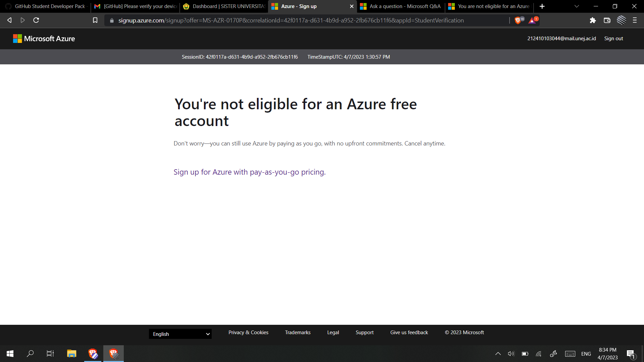The height and width of the screenshot is (362, 644).
Task: Open the Brave Rewards triangle icon
Action: click(533, 20)
